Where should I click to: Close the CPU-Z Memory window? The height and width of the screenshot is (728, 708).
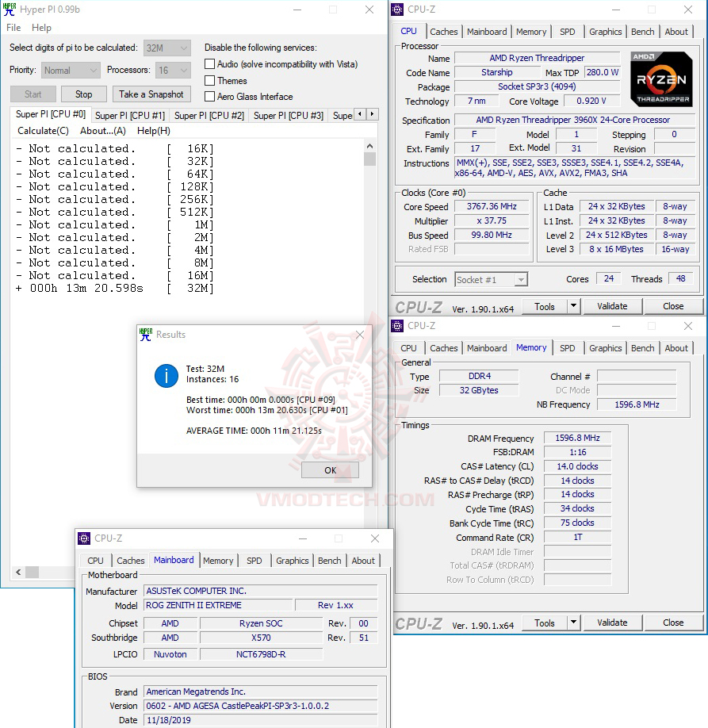click(688, 326)
